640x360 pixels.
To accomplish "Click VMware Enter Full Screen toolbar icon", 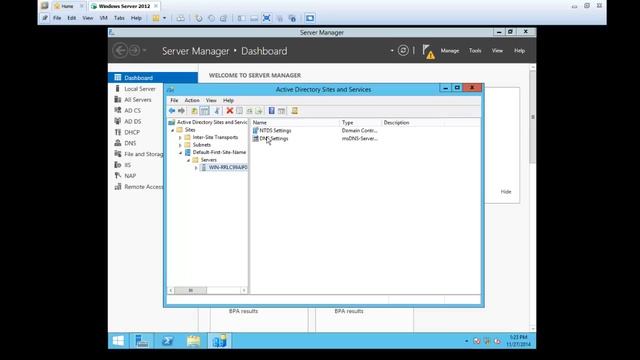I will pyautogui.click(x=267, y=18).
